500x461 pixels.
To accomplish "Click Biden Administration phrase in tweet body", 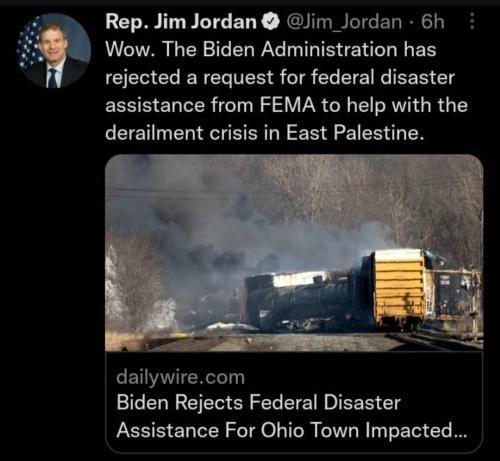I will tap(300, 50).
